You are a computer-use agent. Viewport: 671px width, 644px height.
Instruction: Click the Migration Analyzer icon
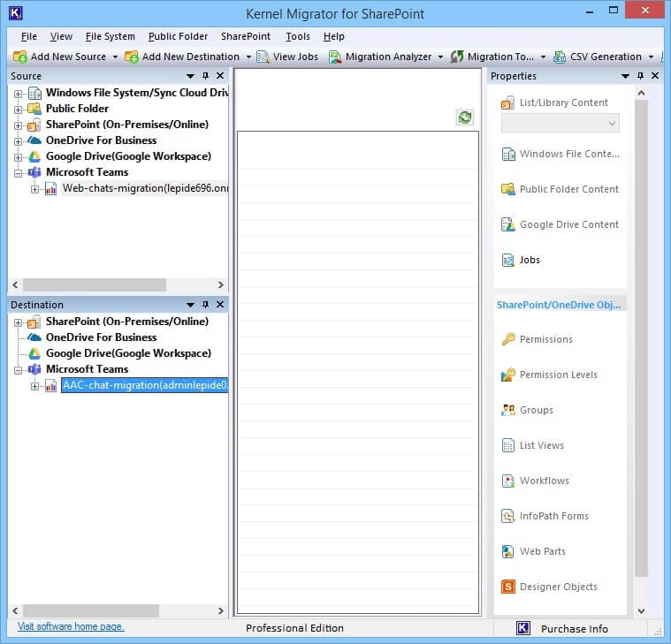coord(335,57)
